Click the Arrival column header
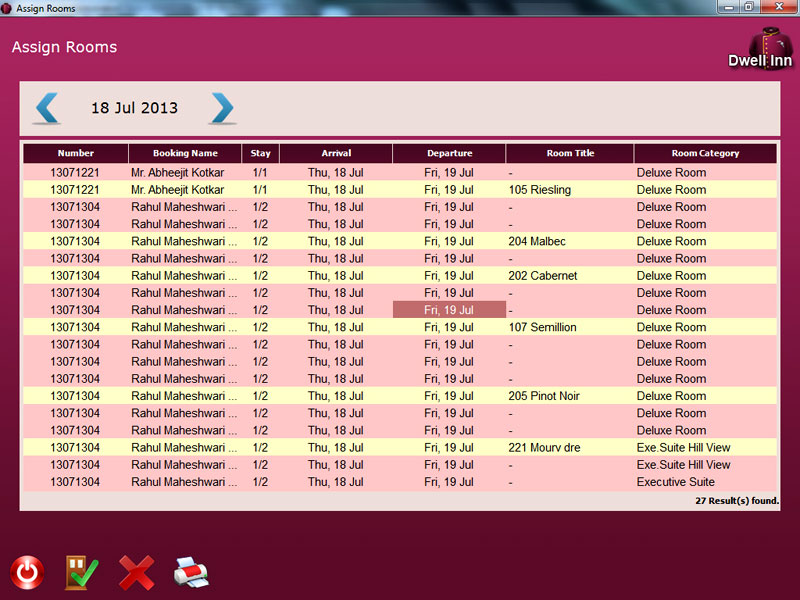 [336, 154]
